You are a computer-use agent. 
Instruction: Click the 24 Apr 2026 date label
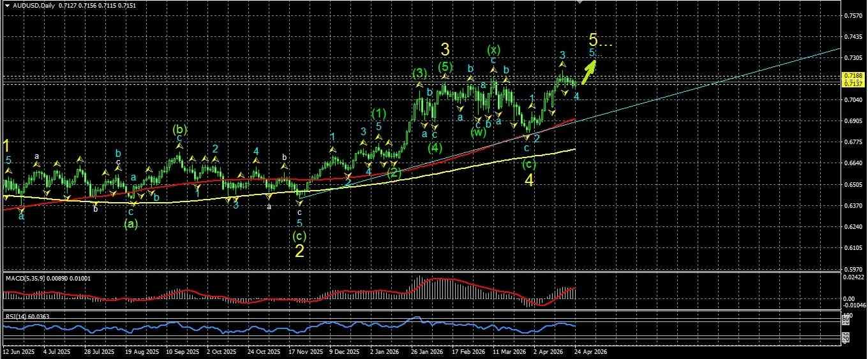(590, 351)
